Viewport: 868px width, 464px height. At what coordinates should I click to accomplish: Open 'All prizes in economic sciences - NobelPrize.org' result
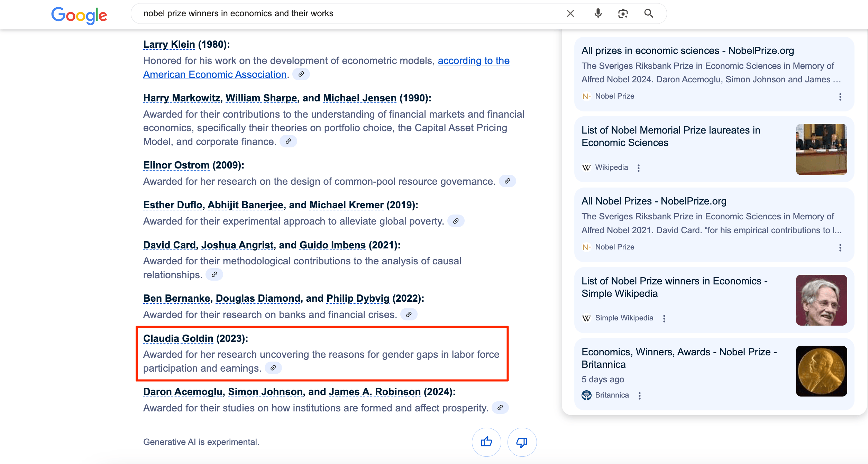click(687, 51)
